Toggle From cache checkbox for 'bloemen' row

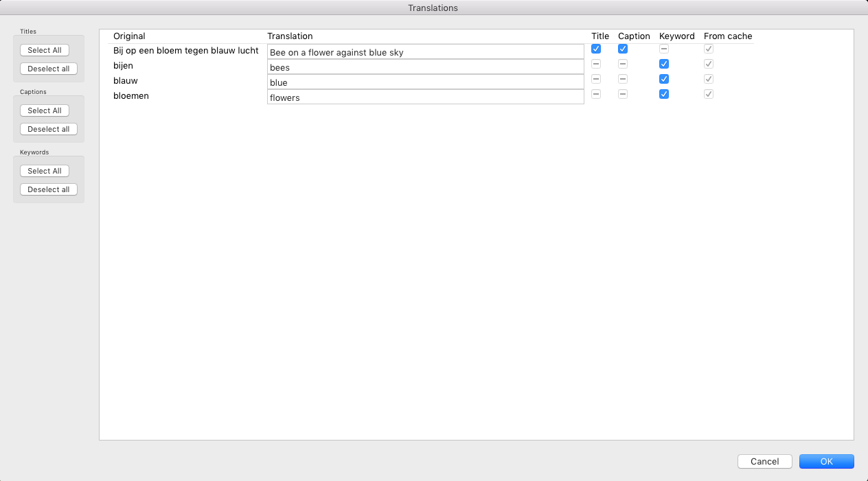point(709,94)
